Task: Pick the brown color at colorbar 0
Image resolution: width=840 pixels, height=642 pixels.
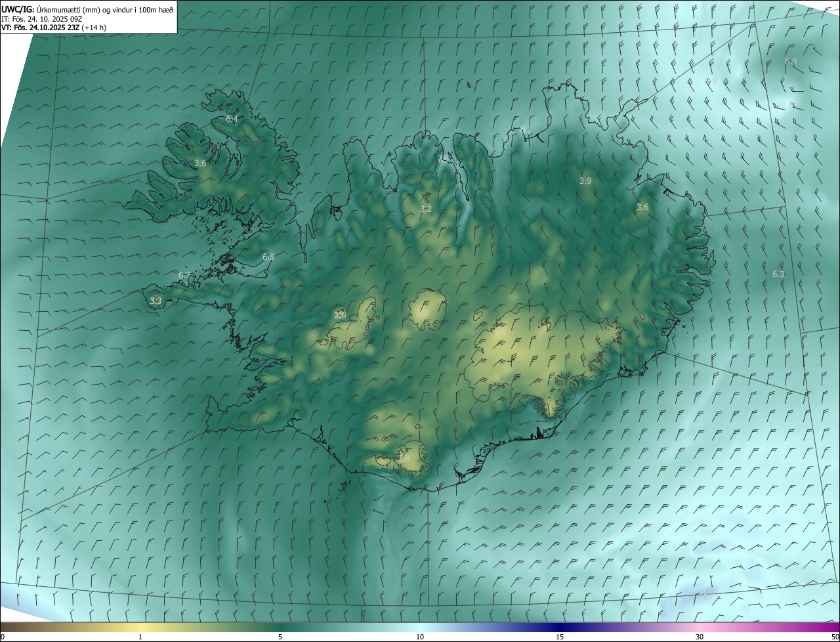Action: pos(5,627)
